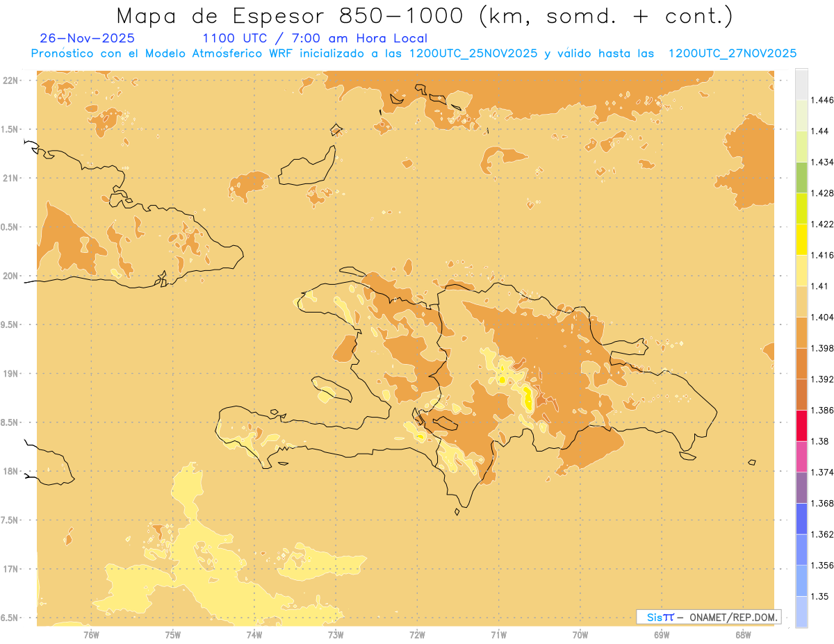Click the legend value '1.386'
Screen dimensions: 834x644
tap(822, 410)
